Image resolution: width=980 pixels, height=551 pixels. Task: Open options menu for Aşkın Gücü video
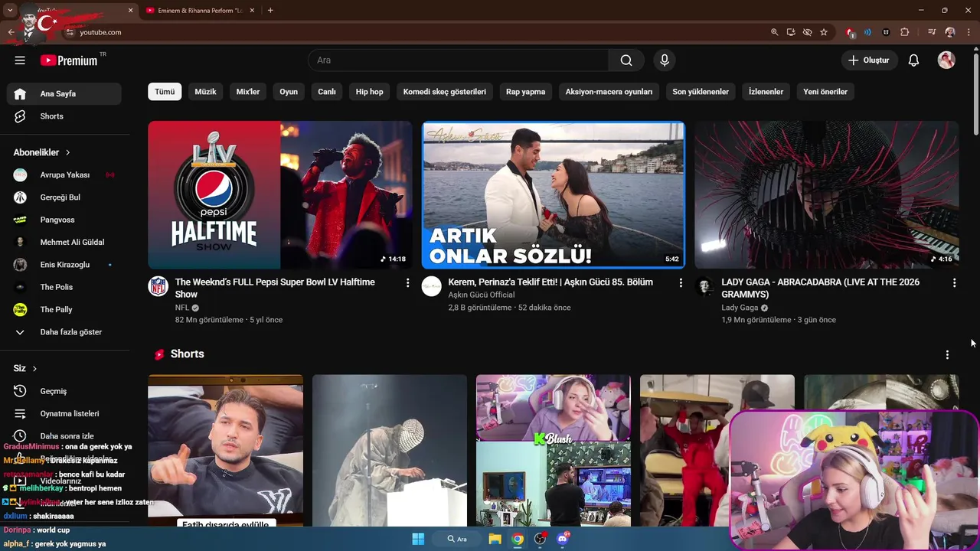[681, 283]
